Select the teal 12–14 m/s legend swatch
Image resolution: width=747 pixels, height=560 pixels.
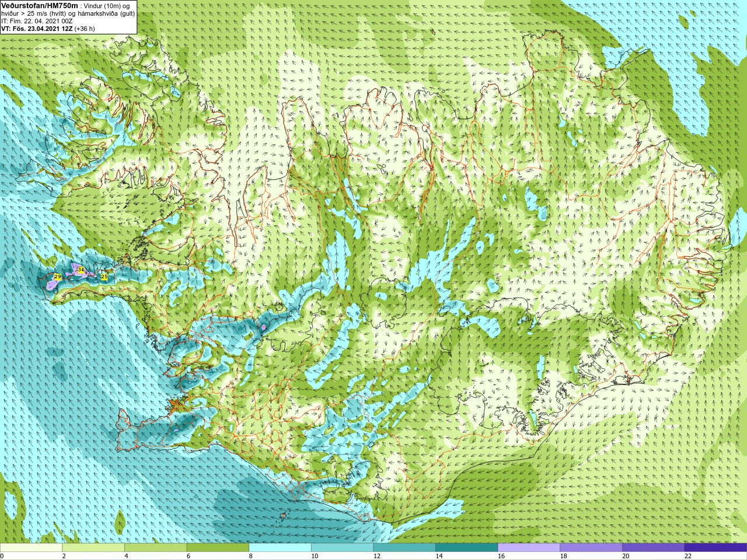pyautogui.click(x=404, y=548)
